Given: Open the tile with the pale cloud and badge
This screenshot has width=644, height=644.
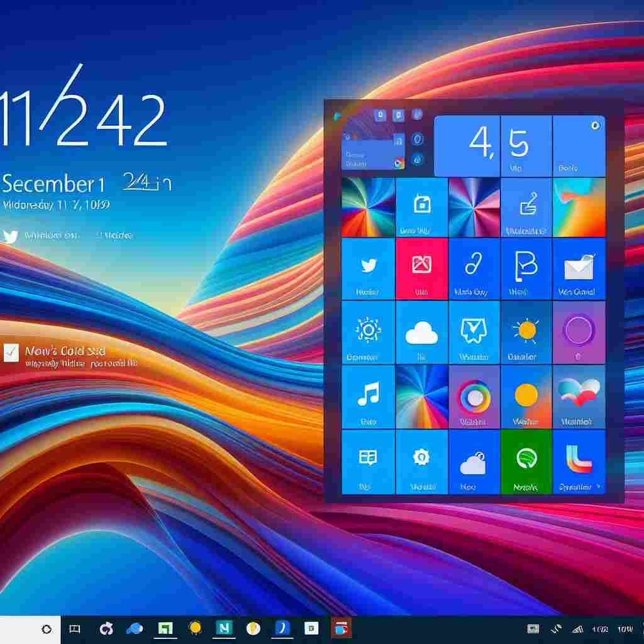Looking at the screenshot, I should click(x=474, y=462).
